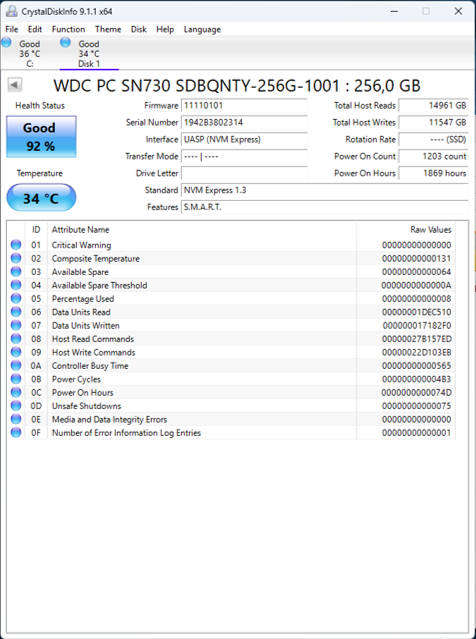The image size is (476, 639).
Task: Click the Rotation Rate value ---- (SSD)
Action: [433, 139]
